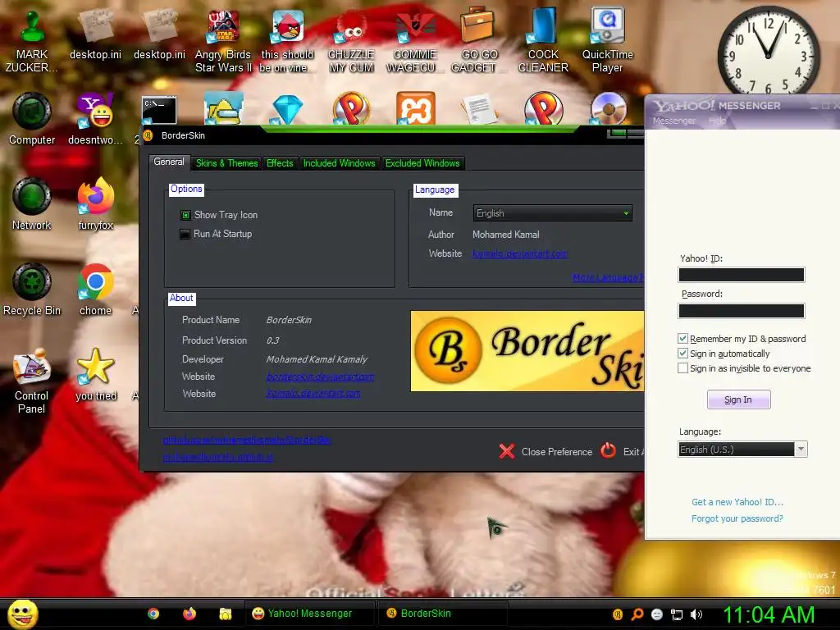This screenshot has width=840, height=630.
Task: Click the magnifier tray icon
Action: pos(637,614)
